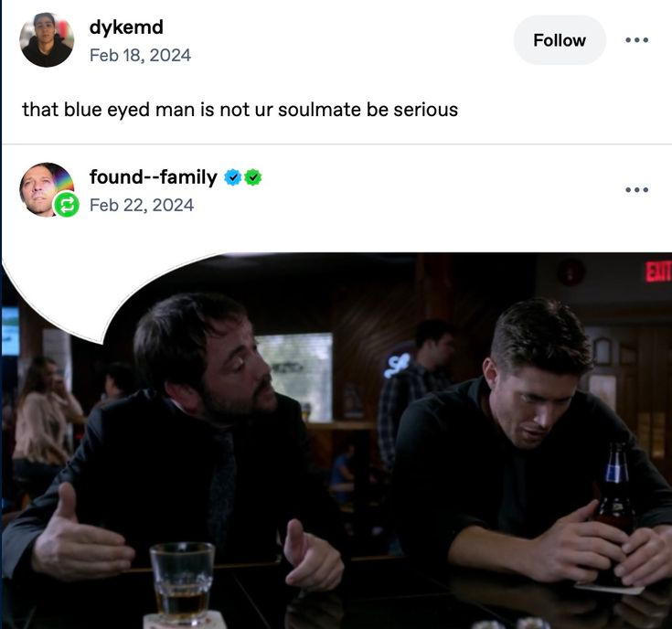Open the options menu for dykemd's post
The width and height of the screenshot is (672, 629).
tap(636, 40)
